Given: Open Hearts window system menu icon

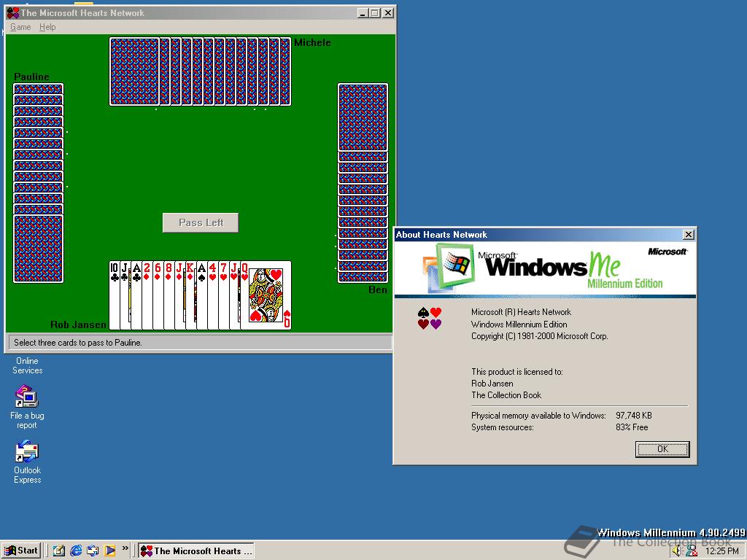Looking at the screenshot, I should [x=13, y=13].
